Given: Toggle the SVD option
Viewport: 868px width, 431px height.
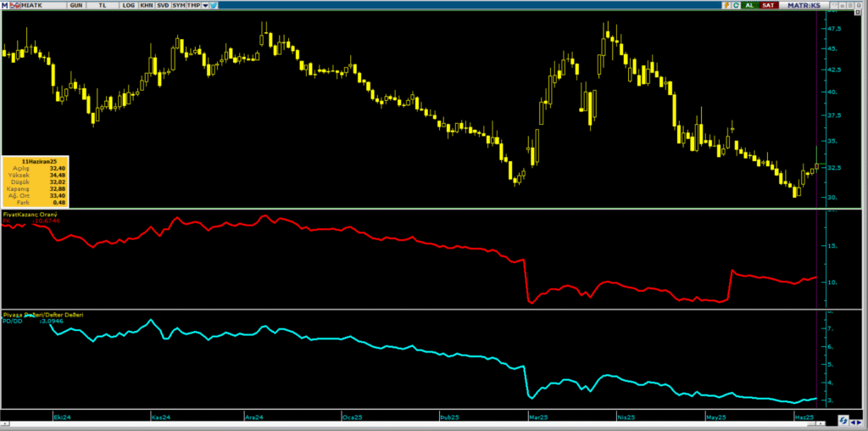Looking at the screenshot, I should point(162,5).
